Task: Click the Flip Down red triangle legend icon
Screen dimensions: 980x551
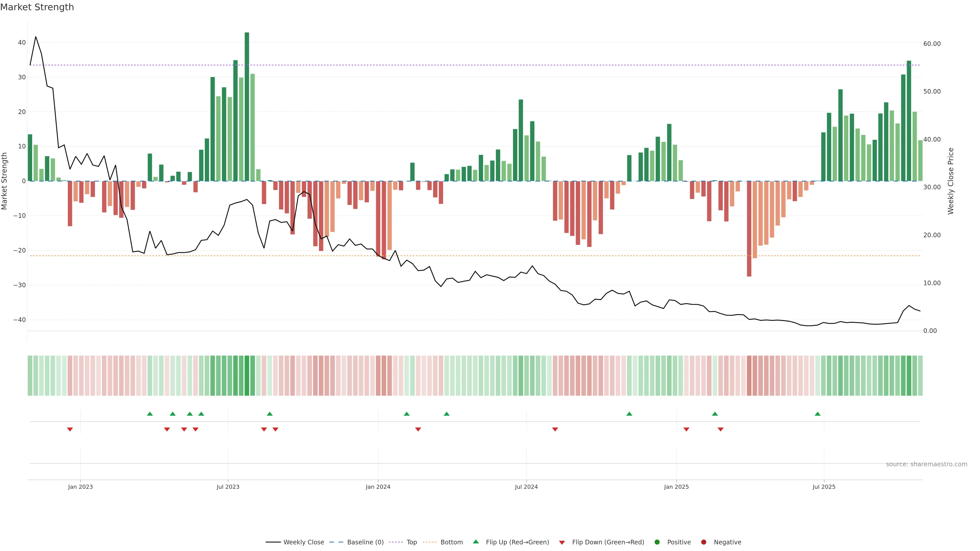Action: (562, 543)
